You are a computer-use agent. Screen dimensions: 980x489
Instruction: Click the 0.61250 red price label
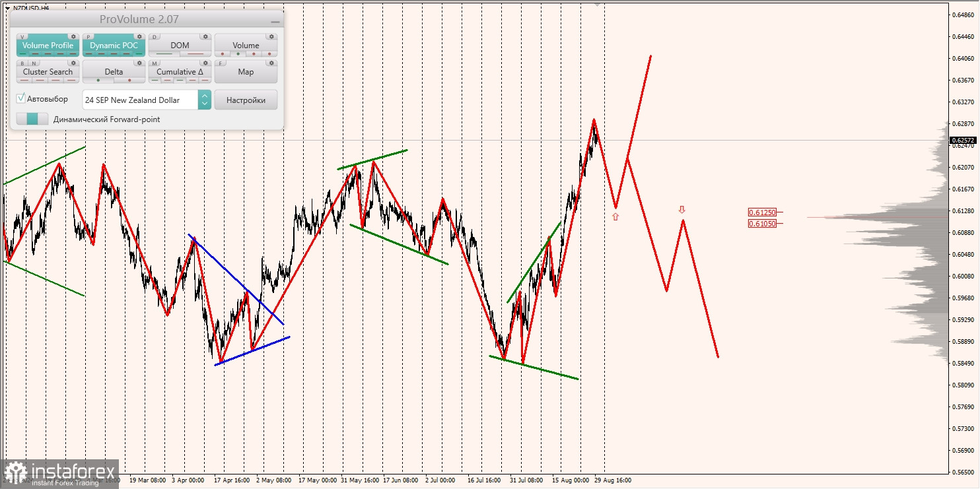pyautogui.click(x=761, y=212)
